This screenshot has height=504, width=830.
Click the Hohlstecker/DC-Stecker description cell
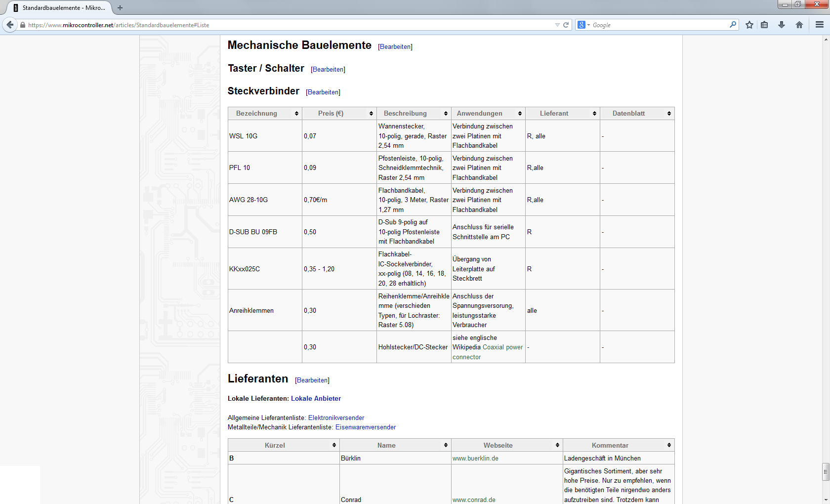pos(414,347)
